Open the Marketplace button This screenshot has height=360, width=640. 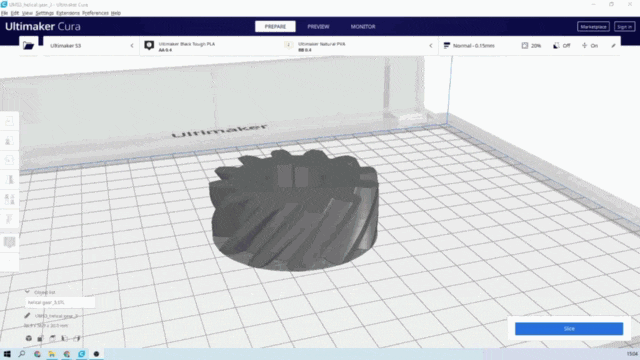(x=593, y=27)
